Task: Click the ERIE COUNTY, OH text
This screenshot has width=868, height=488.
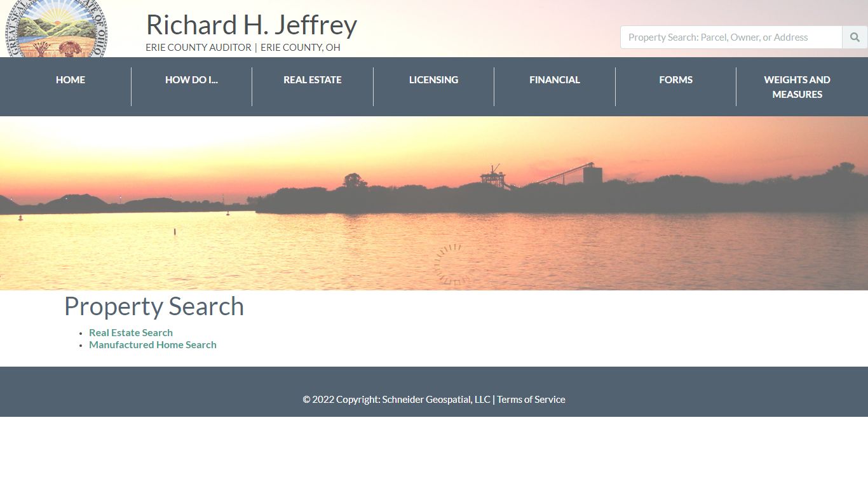Action: point(301,48)
